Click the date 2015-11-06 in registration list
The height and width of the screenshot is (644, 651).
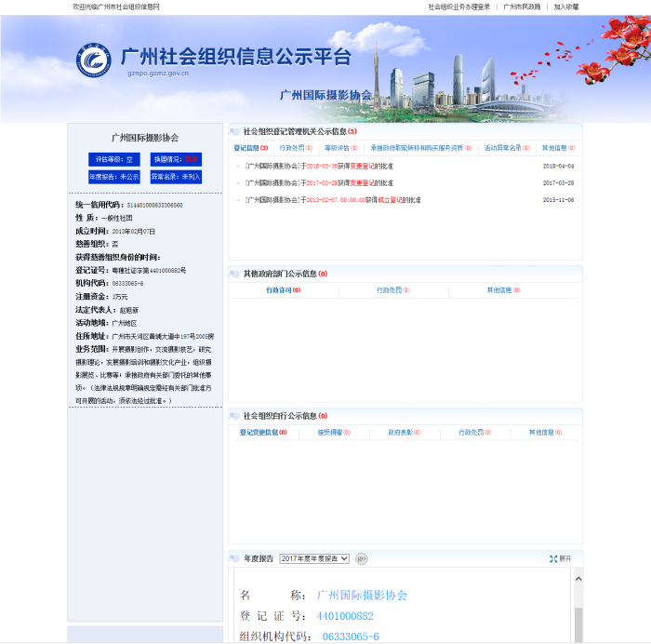558,200
